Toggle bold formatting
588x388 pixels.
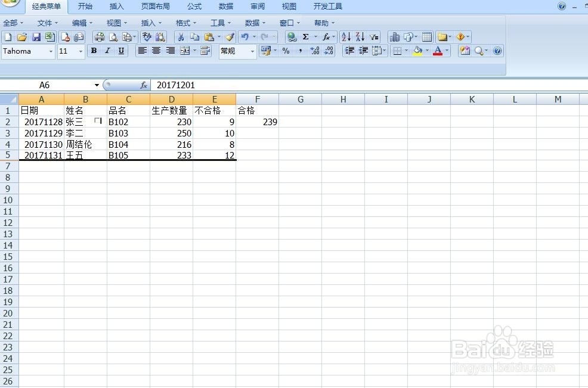[94, 51]
